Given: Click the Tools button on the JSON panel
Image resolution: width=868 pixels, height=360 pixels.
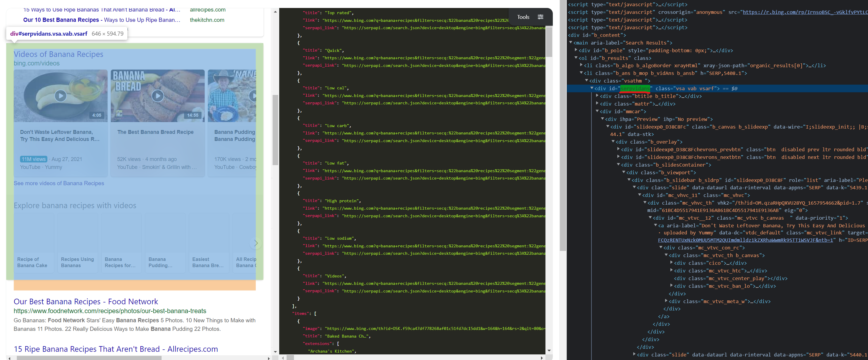Looking at the screenshot, I should (x=523, y=17).
